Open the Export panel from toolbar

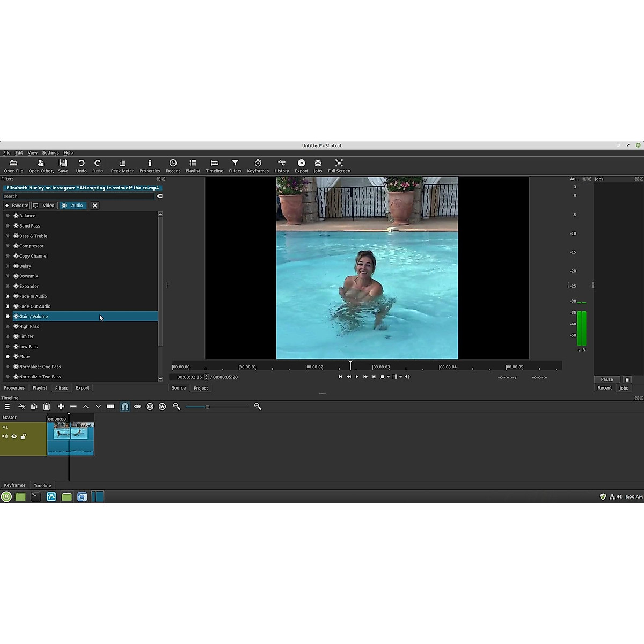pyautogui.click(x=301, y=166)
